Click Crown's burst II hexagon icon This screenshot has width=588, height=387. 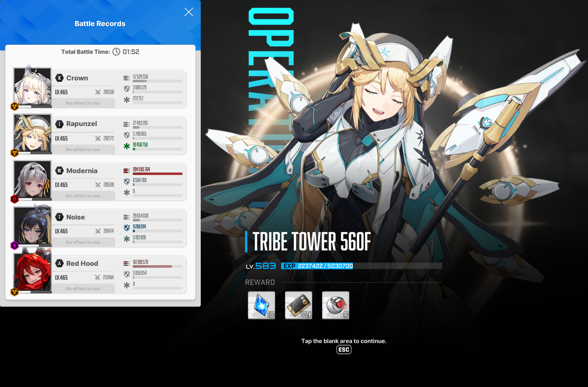pos(59,78)
